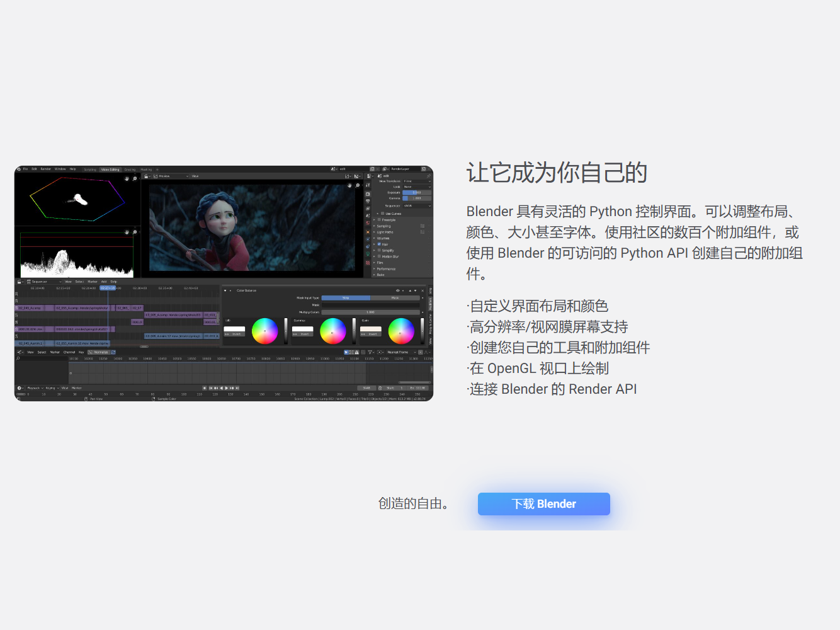
Task: Click the text 创造的自由。
Action: pyautogui.click(x=414, y=504)
